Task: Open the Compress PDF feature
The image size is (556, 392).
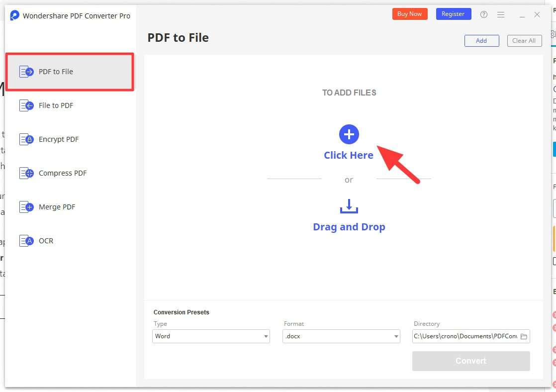Action: 62,173
